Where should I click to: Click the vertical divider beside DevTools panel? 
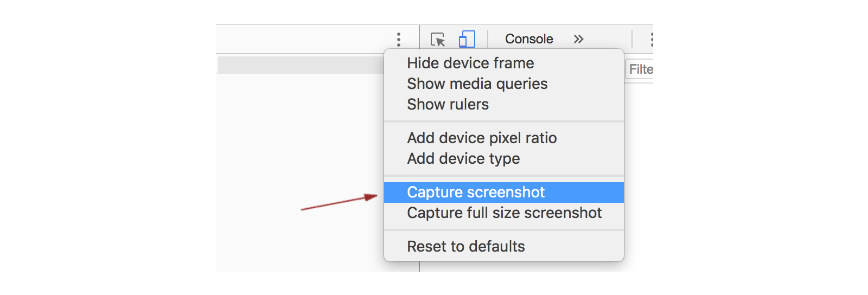pos(419,267)
